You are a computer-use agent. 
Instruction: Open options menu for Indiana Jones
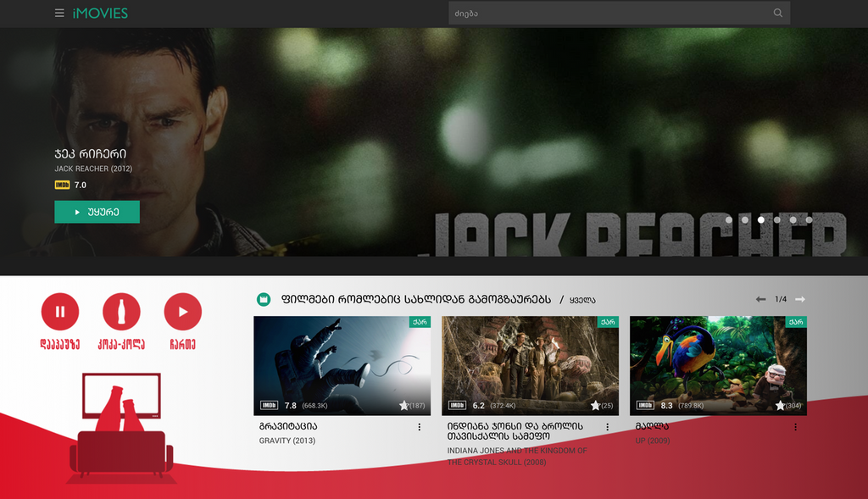[x=607, y=427]
